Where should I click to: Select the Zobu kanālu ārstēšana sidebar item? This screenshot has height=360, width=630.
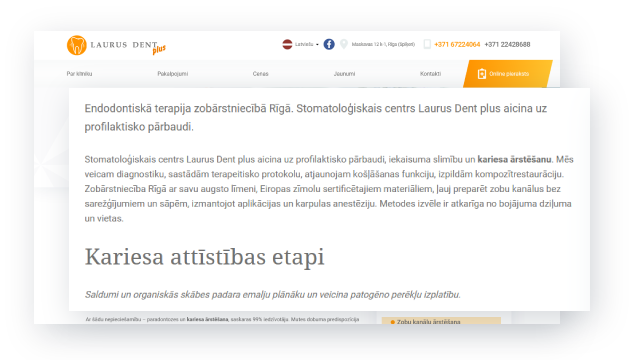(x=441, y=321)
